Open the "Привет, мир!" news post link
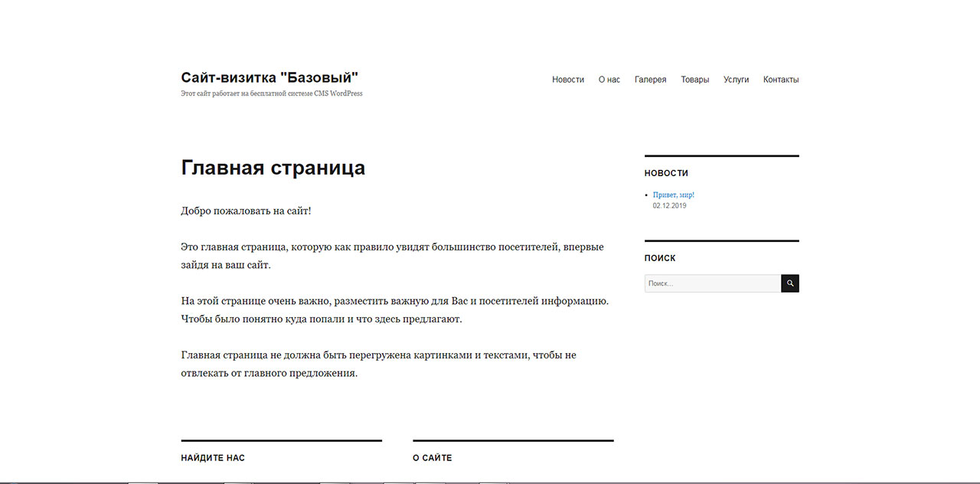980x484 pixels. tap(673, 195)
